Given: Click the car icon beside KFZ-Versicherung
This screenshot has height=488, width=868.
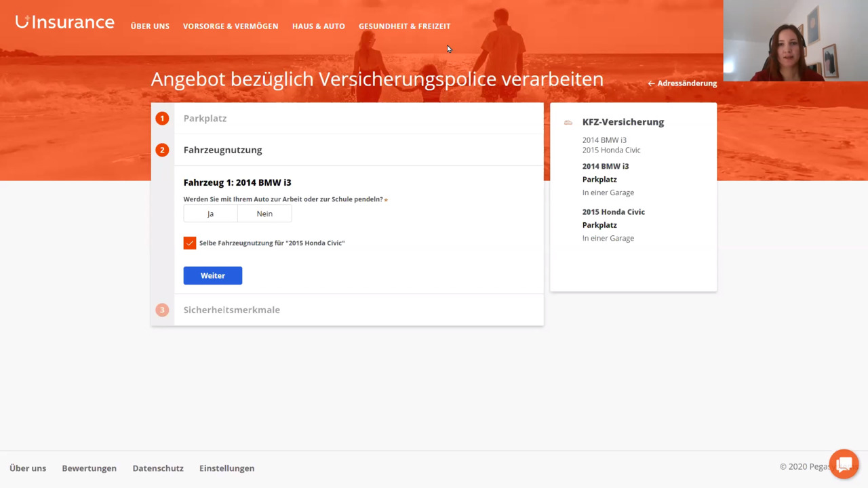Looking at the screenshot, I should pyautogui.click(x=568, y=123).
